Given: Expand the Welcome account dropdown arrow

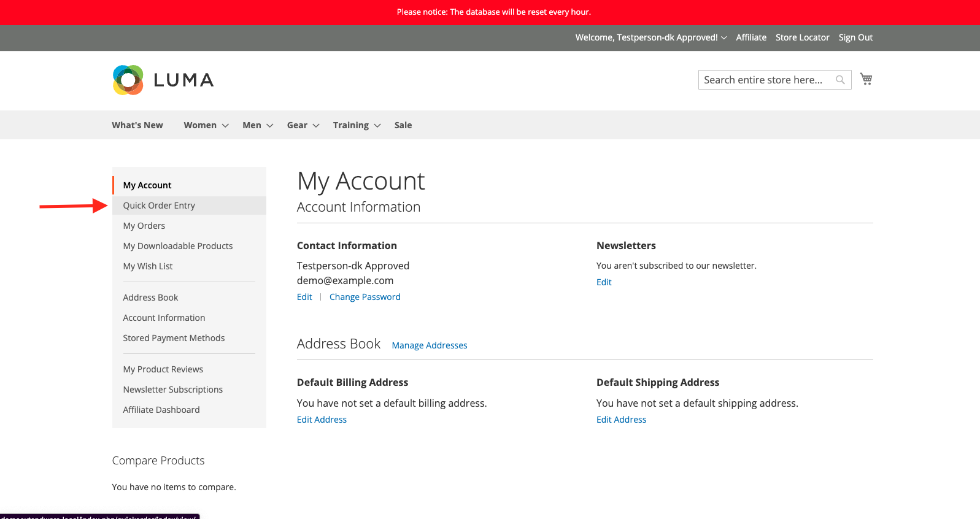Looking at the screenshot, I should point(724,37).
